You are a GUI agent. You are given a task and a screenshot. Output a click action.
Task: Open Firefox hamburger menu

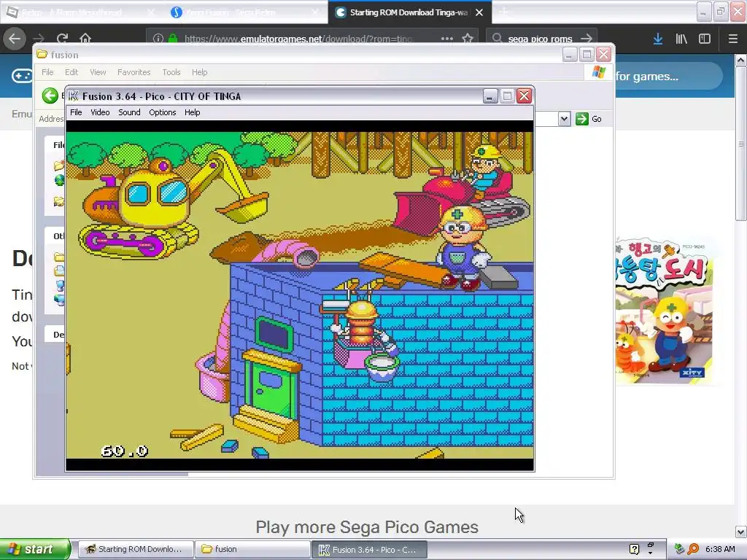(733, 39)
